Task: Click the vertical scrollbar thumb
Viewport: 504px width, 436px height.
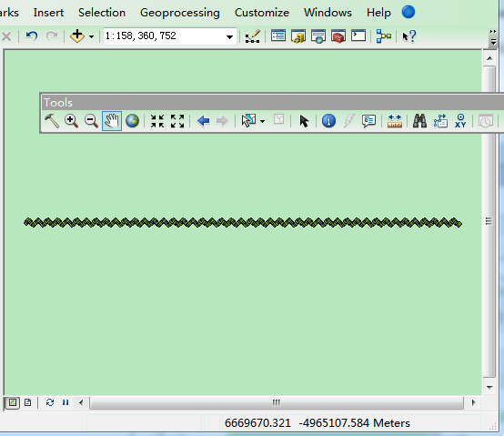Action: [x=489, y=221]
